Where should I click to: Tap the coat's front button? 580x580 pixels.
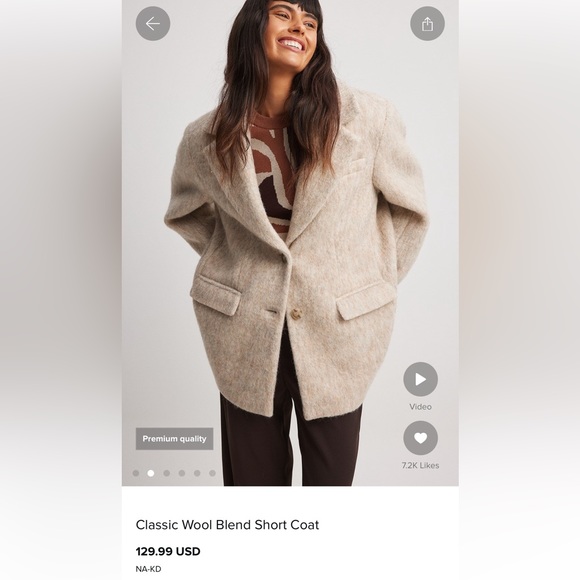click(x=296, y=313)
